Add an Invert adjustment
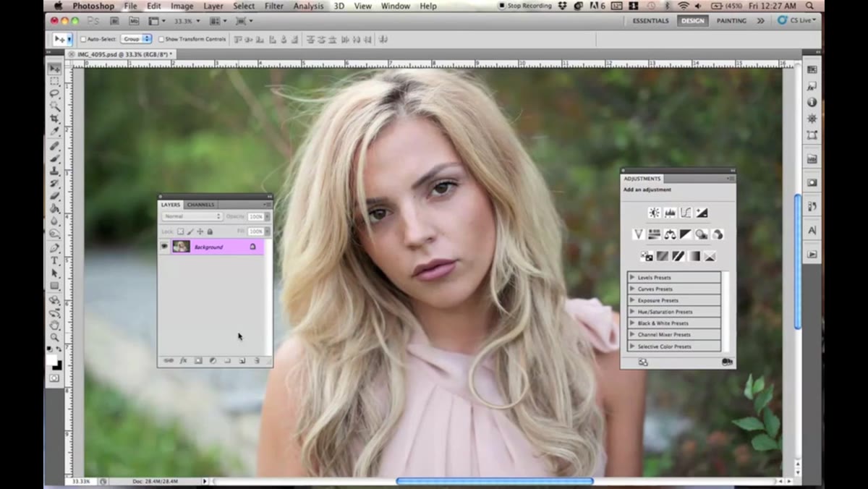 [x=647, y=256]
